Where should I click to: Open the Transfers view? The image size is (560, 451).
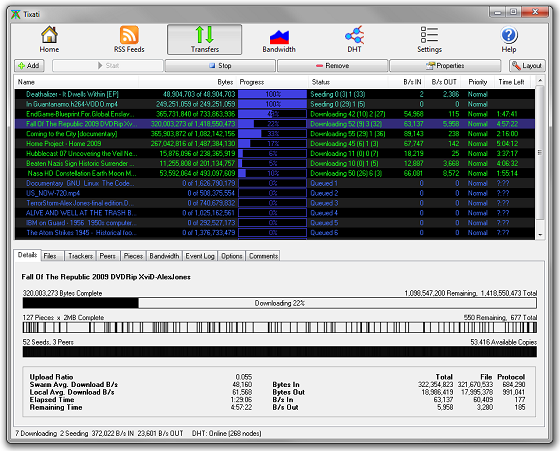coord(205,39)
